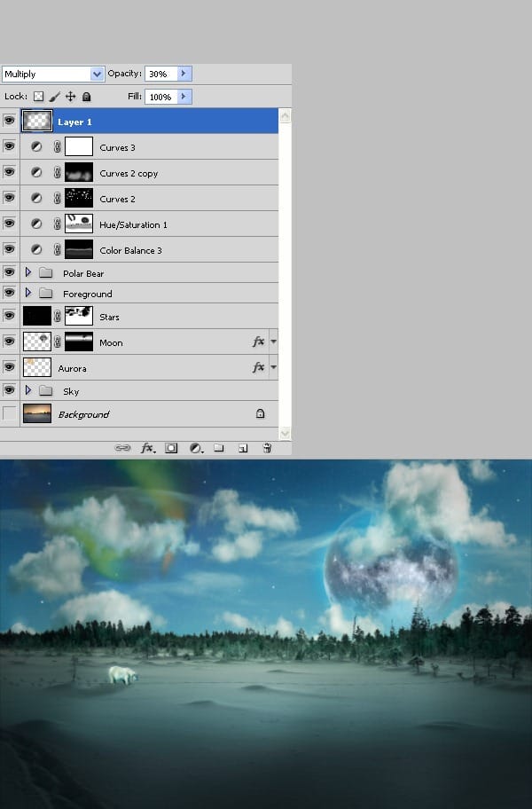Open the layer style fx menu at panel bottom
This screenshot has height=809, width=532.
(147, 449)
